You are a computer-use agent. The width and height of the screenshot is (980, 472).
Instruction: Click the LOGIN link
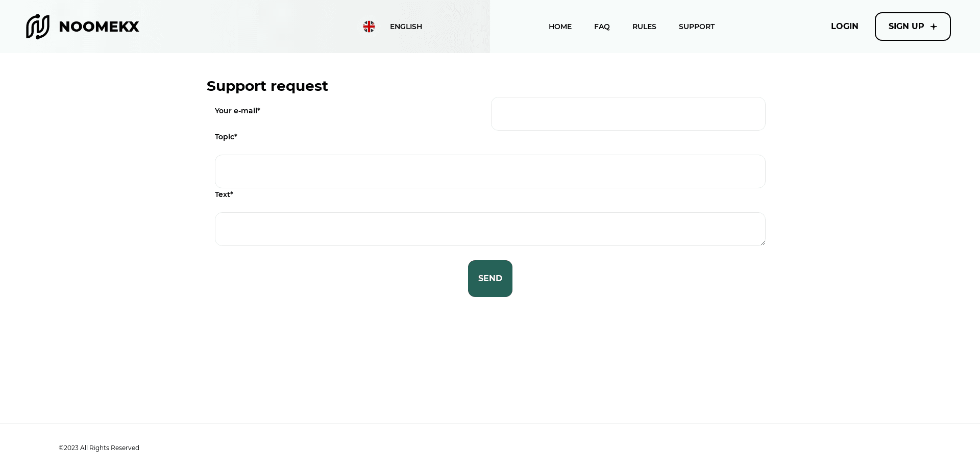coord(845,26)
